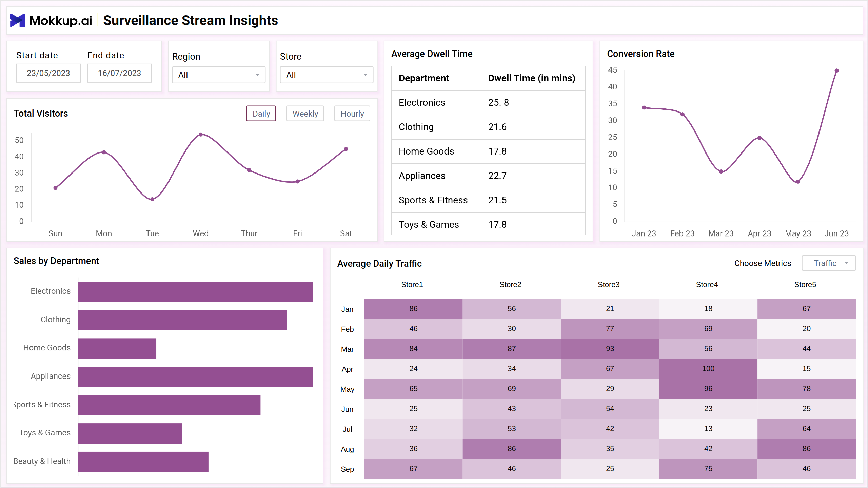Switch Total Visitors to Hourly view

352,114
